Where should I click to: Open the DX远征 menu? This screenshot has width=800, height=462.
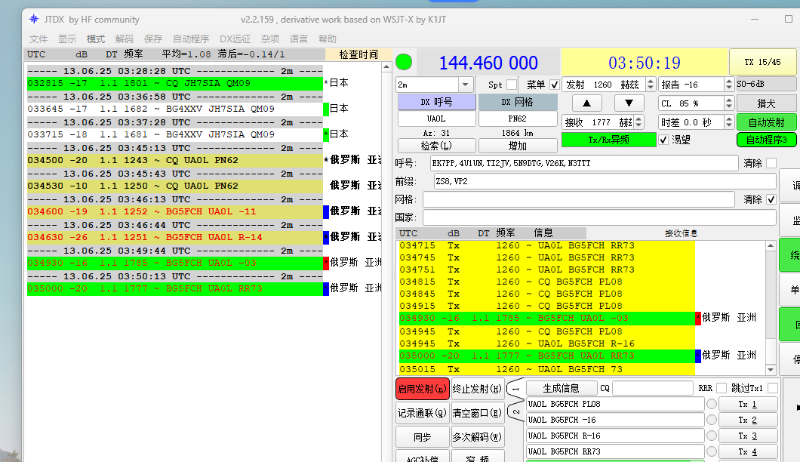coord(235,39)
